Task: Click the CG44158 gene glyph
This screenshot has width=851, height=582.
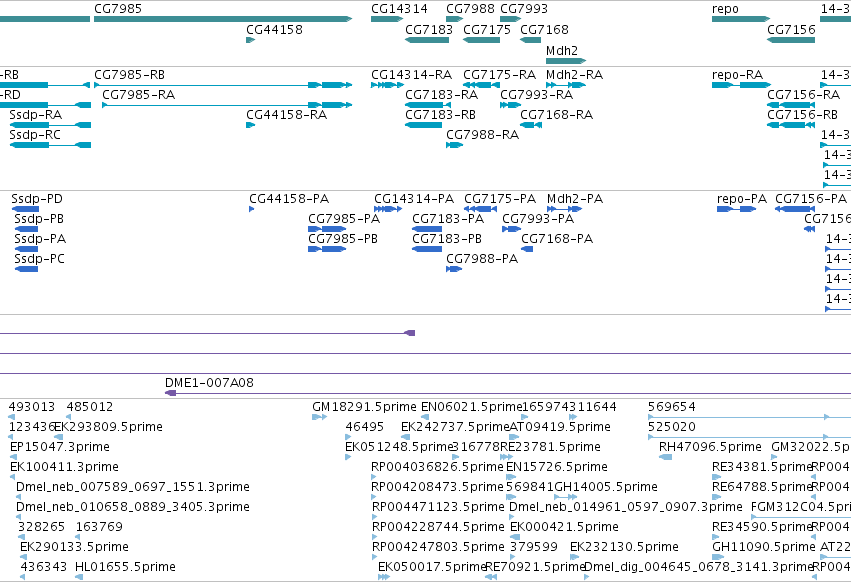Action: pos(250,40)
